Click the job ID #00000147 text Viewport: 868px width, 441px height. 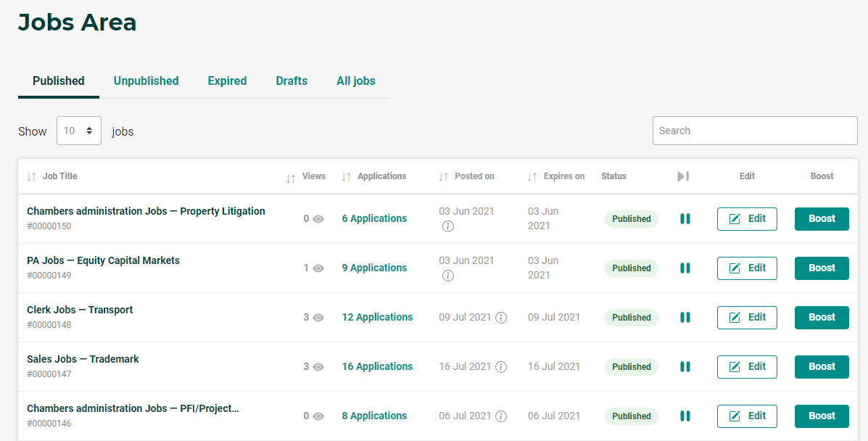coord(49,374)
